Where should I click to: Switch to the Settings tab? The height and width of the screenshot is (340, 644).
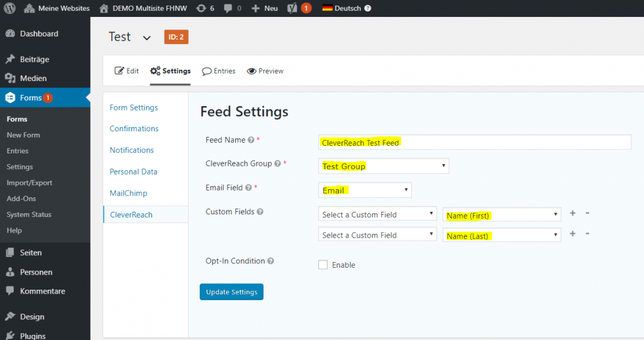pyautogui.click(x=170, y=71)
